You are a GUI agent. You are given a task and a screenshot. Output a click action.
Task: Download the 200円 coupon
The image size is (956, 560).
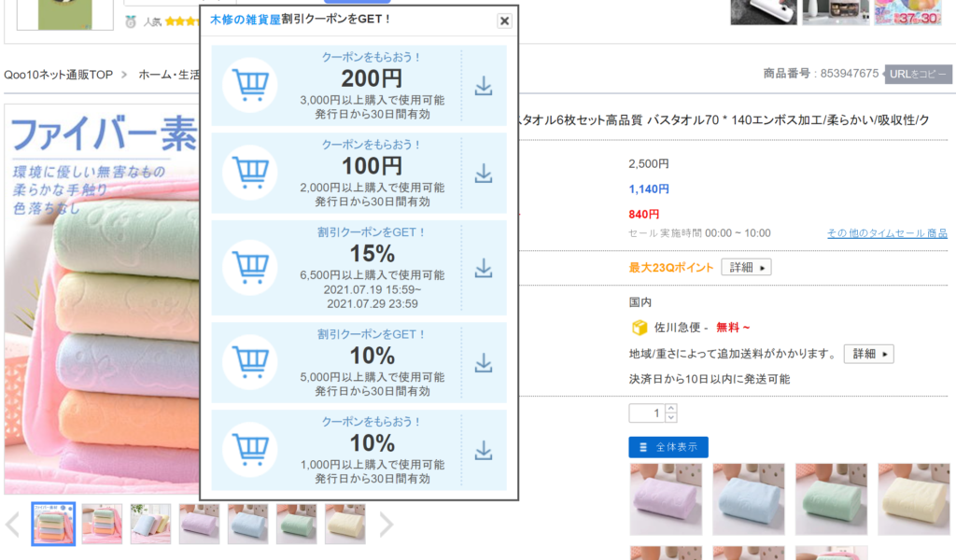[484, 86]
